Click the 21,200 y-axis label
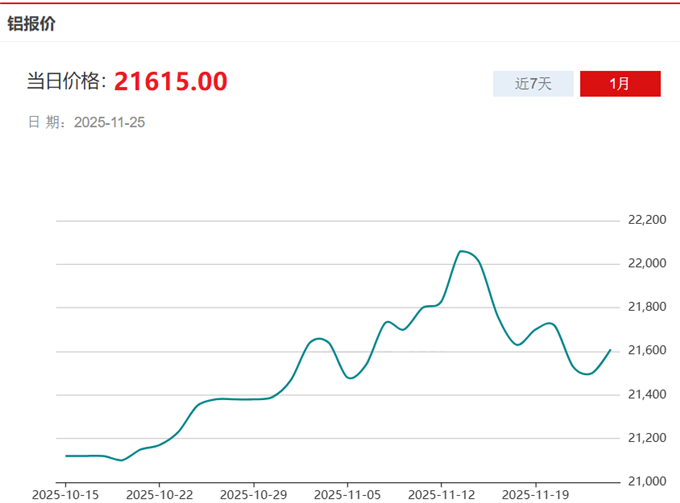The image size is (680, 503). pos(645,438)
